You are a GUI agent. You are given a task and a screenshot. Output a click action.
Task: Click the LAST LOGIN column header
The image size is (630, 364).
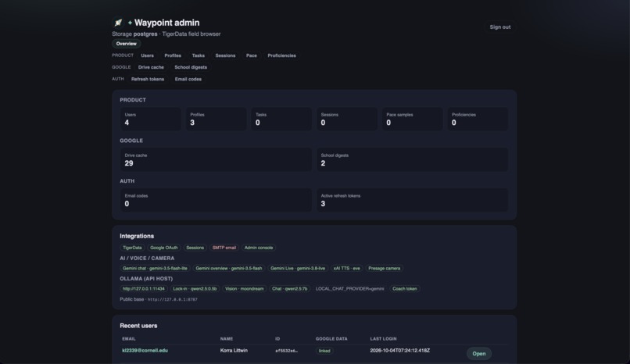[383, 339]
